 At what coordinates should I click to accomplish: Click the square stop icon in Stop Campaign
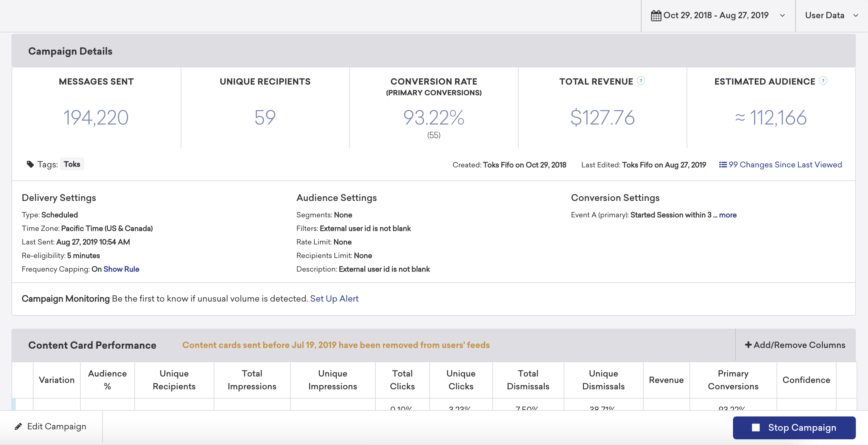756,428
